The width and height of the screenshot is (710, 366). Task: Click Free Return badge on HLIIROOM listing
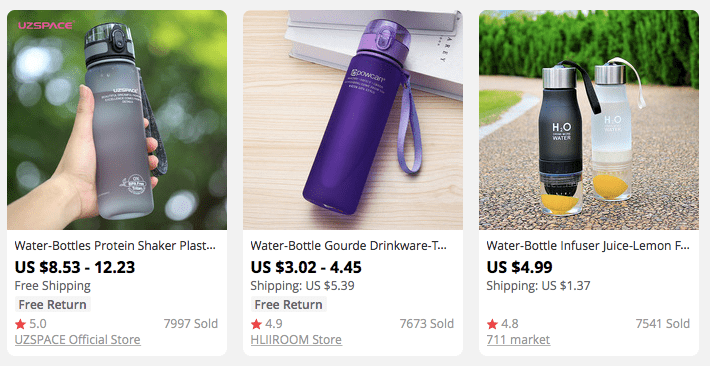click(x=288, y=304)
